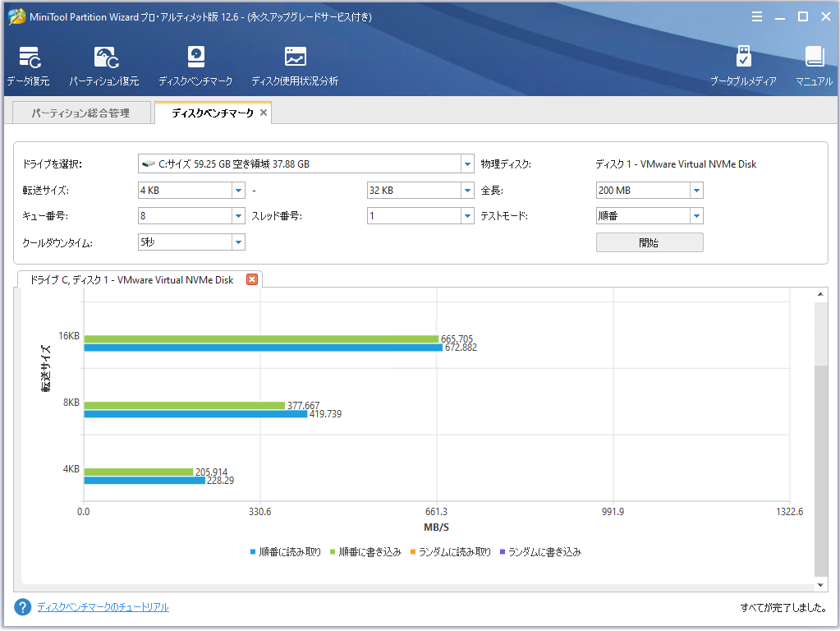Click the 物理ディスク VMware Virtual NVMe Disk text
The width and height of the screenshot is (840, 631).
click(676, 164)
